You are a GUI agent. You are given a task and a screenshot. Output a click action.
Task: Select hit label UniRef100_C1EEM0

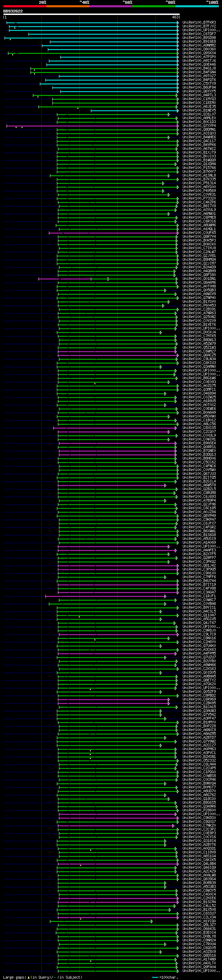(199, 103)
